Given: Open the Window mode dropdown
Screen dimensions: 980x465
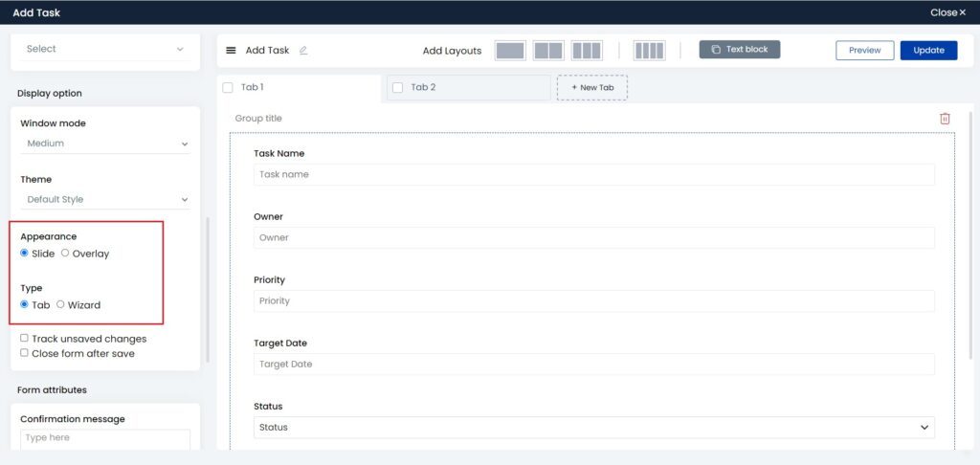Looking at the screenshot, I should 105,144.
